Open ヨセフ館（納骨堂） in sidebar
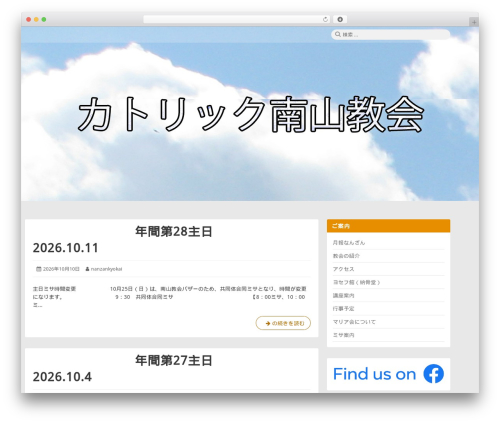Screen dimensions: 500x423 (356, 282)
